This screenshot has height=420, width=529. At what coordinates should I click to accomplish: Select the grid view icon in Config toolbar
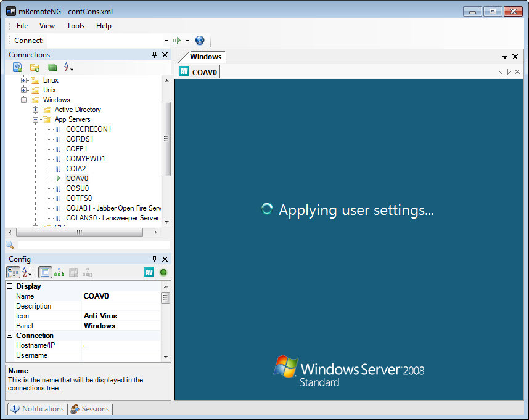(45, 272)
